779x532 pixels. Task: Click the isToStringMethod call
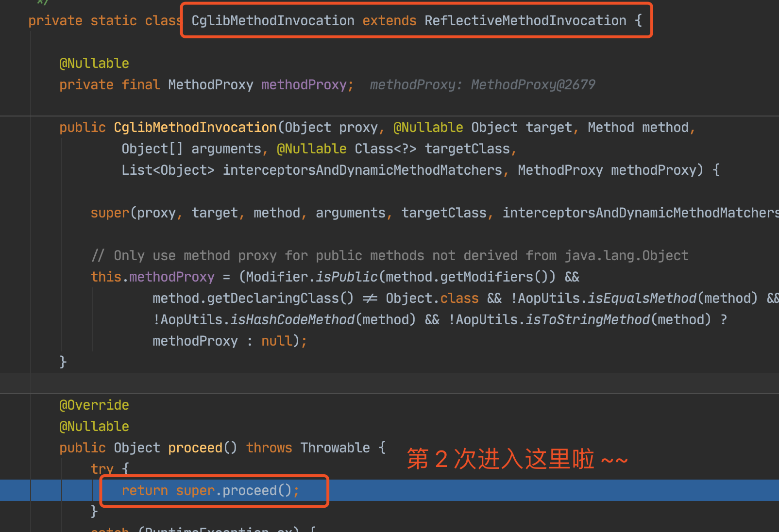pos(588,319)
